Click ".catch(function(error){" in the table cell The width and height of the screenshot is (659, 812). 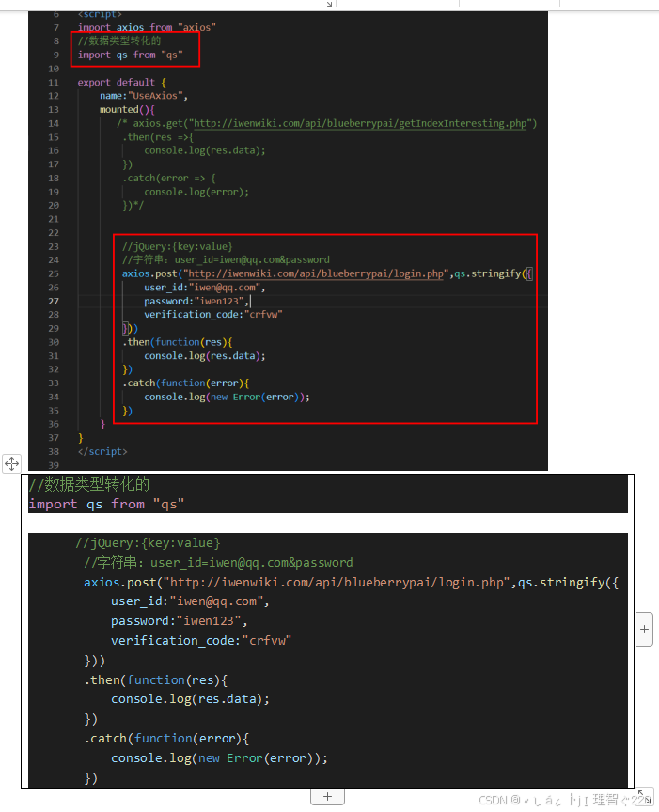pyautogui.click(x=166, y=739)
